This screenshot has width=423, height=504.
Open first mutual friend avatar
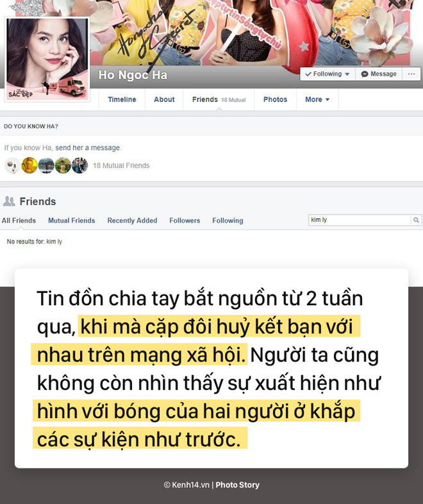[x=13, y=165]
